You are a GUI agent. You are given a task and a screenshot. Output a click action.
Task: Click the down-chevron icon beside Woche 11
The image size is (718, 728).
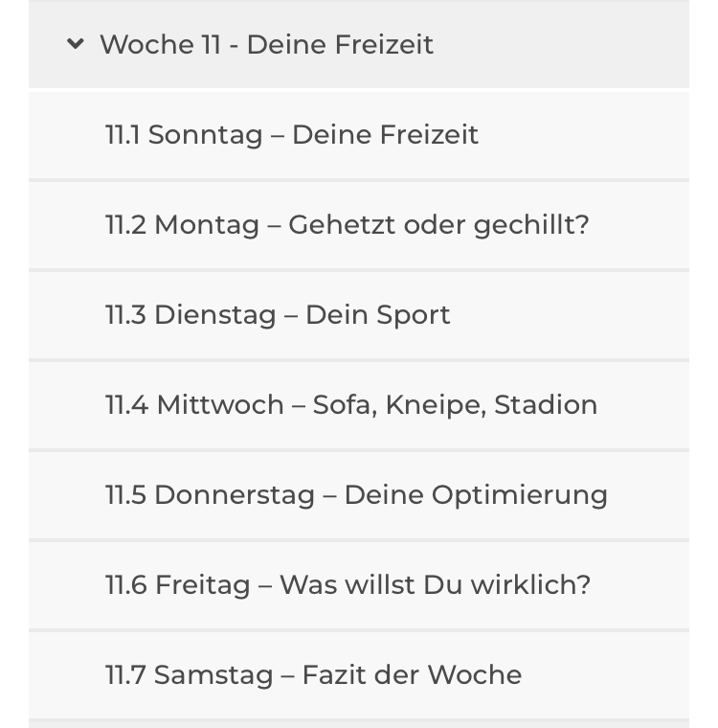tap(76, 44)
